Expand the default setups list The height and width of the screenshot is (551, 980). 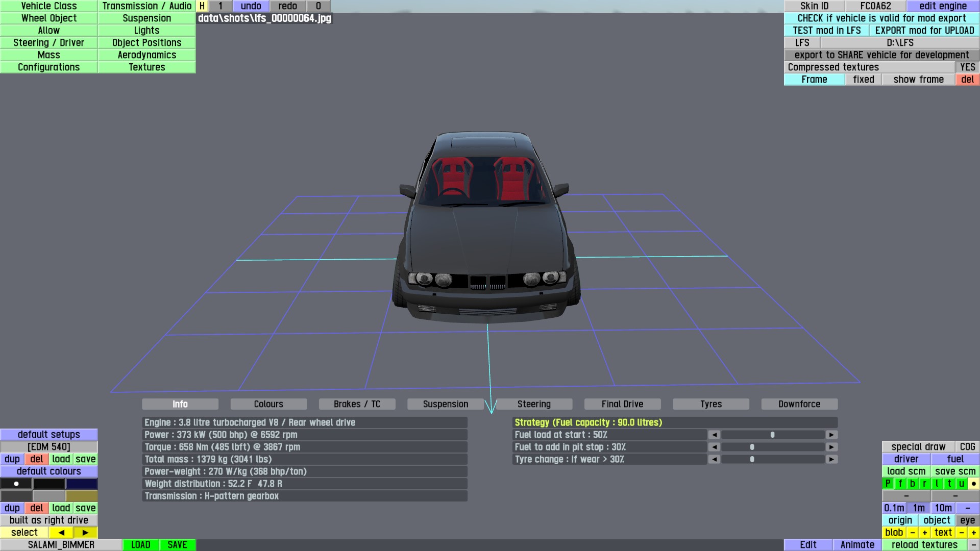click(x=49, y=435)
